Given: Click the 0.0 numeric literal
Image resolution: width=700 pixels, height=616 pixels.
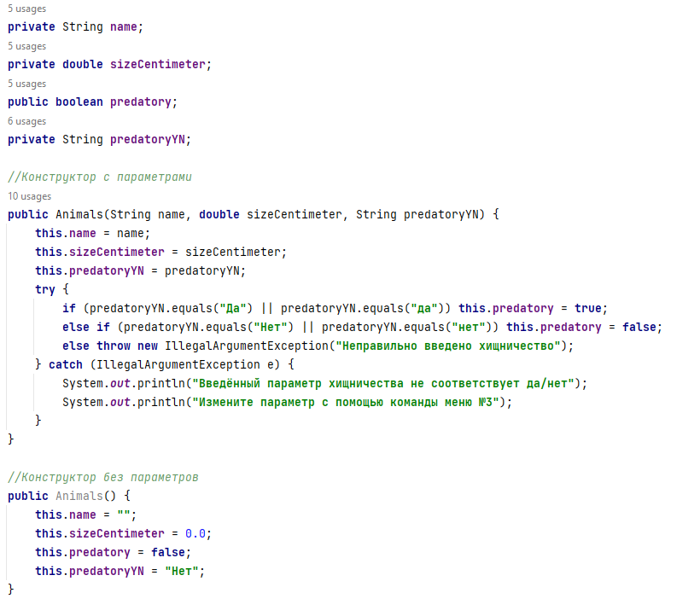Looking at the screenshot, I should pyautogui.click(x=195, y=533).
